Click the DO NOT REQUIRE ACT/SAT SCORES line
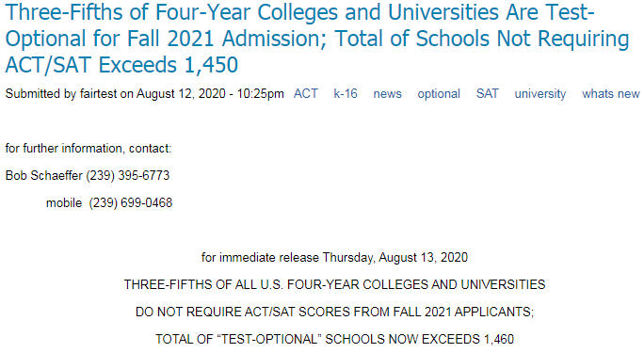This screenshot has height=353, width=644. (334, 312)
